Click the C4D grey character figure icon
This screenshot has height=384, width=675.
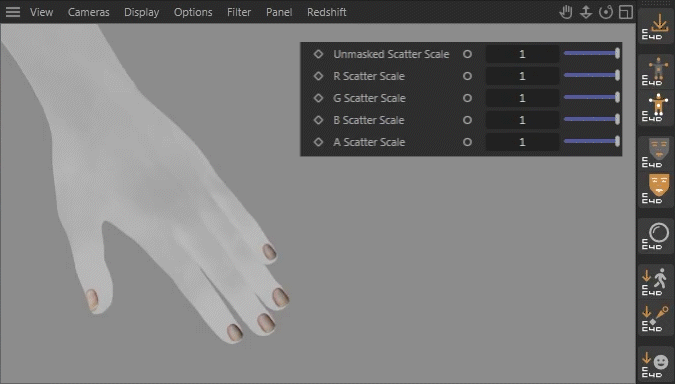(656, 71)
